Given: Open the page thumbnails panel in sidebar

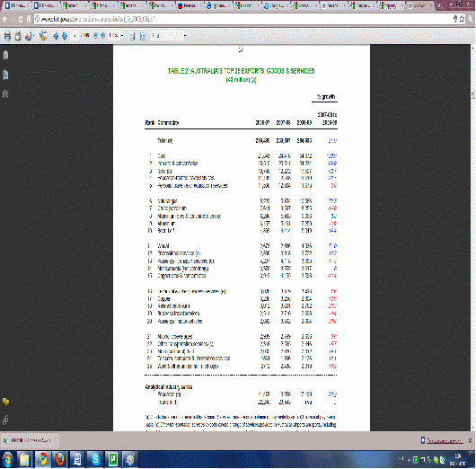Looking at the screenshot, I should click(x=5, y=55).
